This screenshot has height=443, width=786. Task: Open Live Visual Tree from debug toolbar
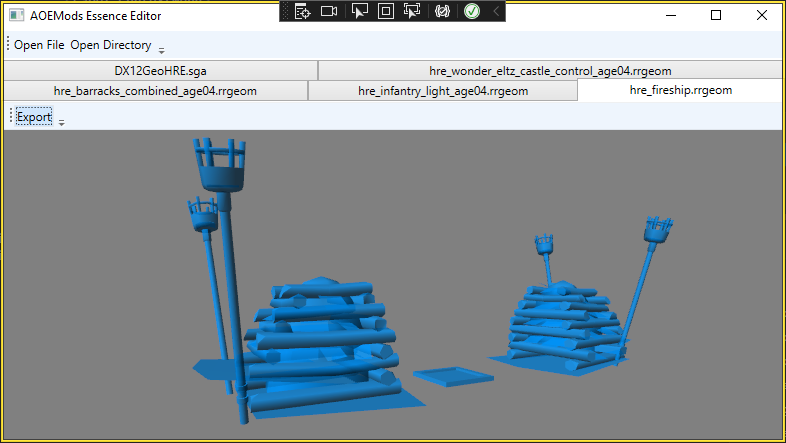(x=302, y=11)
